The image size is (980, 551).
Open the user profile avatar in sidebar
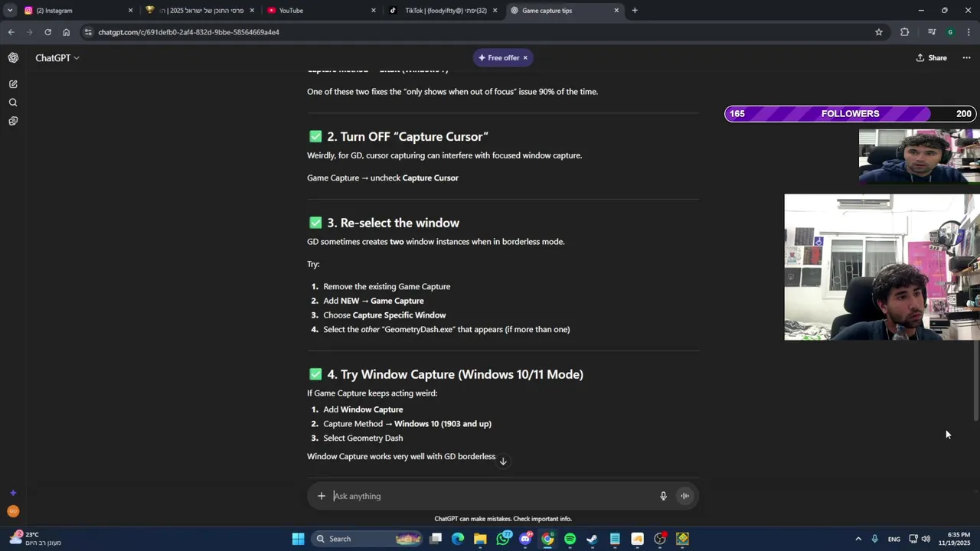pos(13,511)
